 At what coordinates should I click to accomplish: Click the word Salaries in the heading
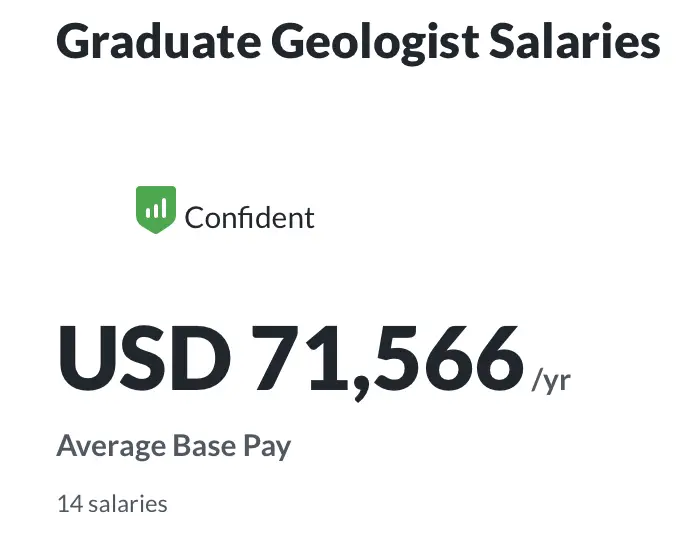(575, 41)
